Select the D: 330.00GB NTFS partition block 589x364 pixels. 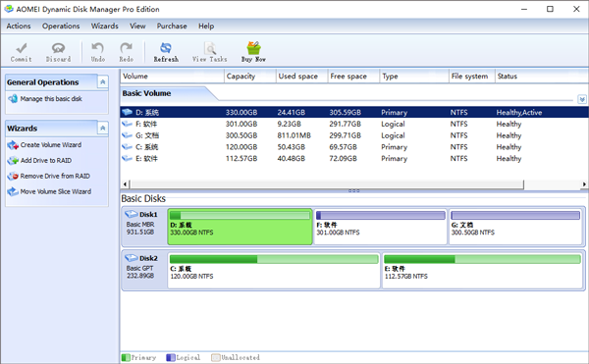[x=240, y=227]
